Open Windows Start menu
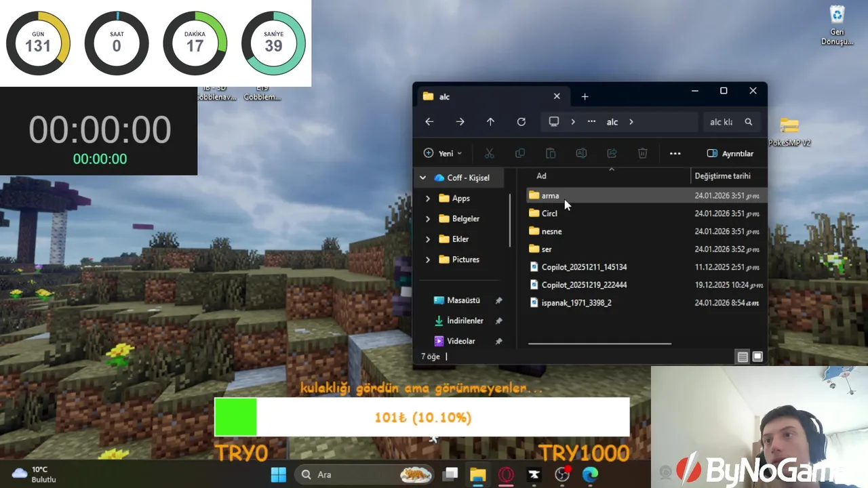Screen dimensions: 868x488 point(279,474)
